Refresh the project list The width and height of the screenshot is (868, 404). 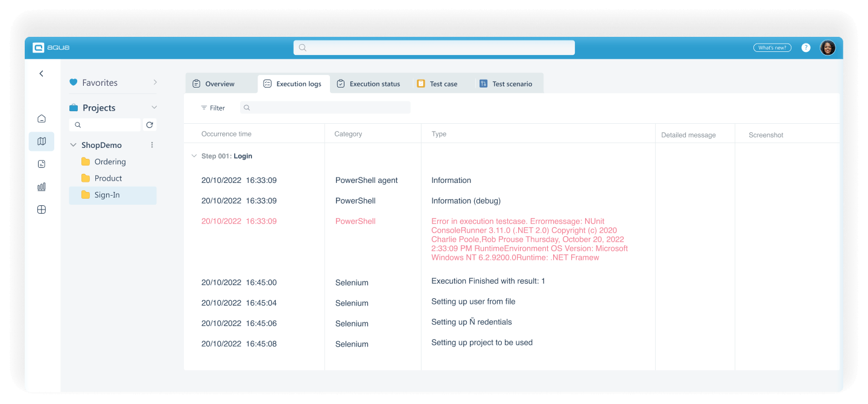pos(150,124)
